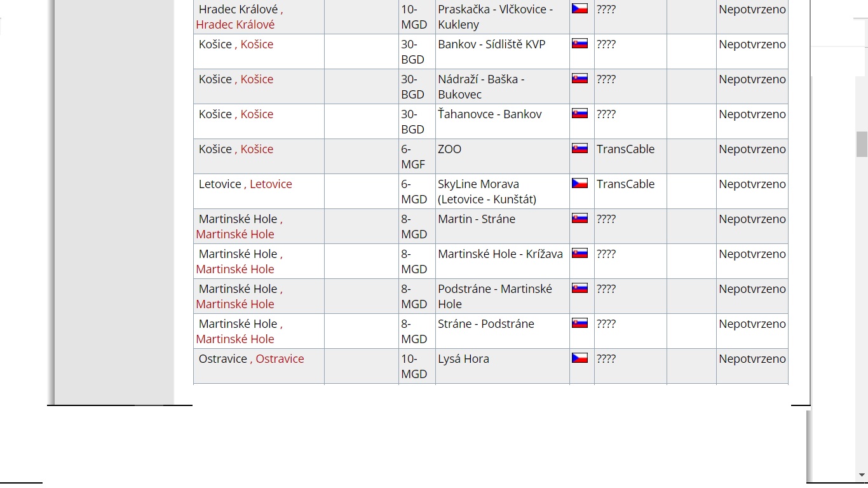This screenshot has width=868, height=488.
Task: Follow the red Letovice link
Action: pyautogui.click(x=271, y=184)
